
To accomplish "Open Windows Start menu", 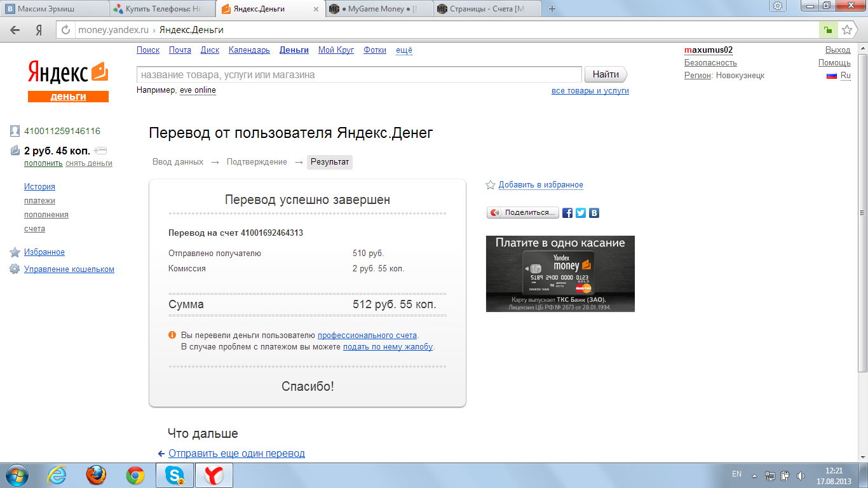I will coord(16,475).
